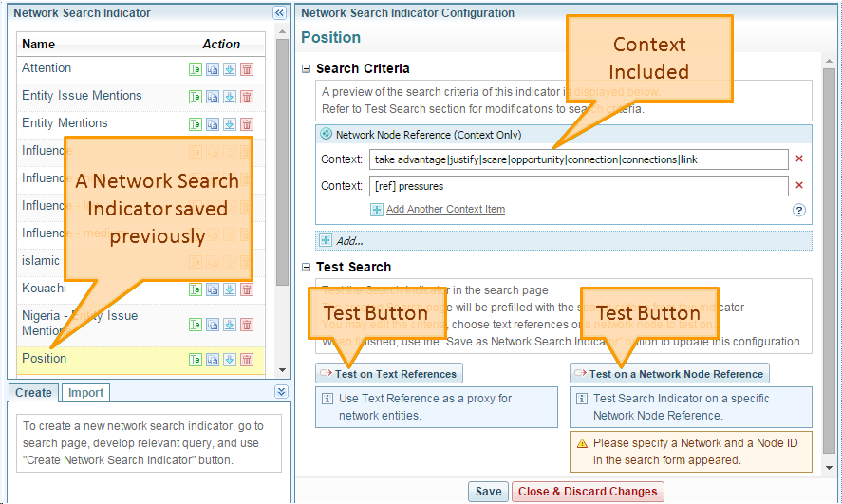This screenshot has width=842, height=504.
Task: Click the '[ref] pressures' context input field
Action: 578,186
